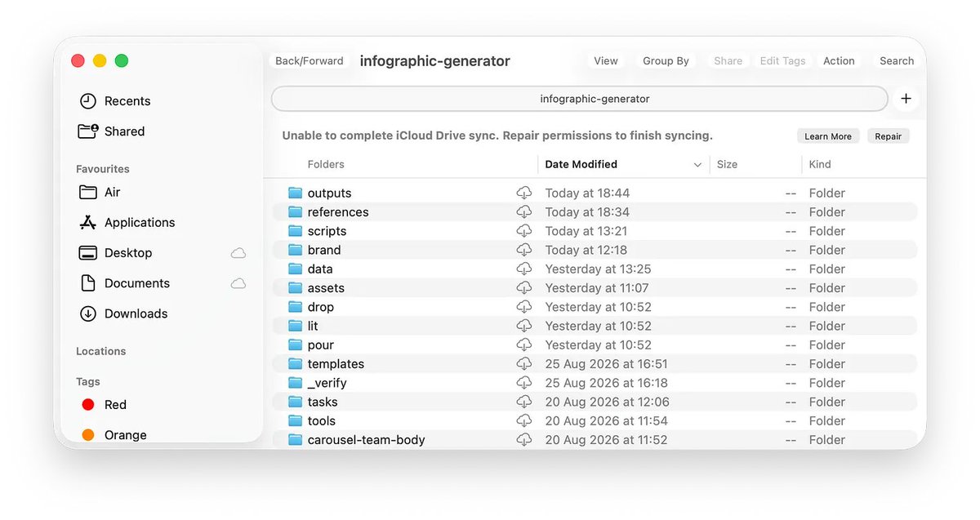Sort the list by the Kind column
The image size is (980, 520).
[x=820, y=164]
